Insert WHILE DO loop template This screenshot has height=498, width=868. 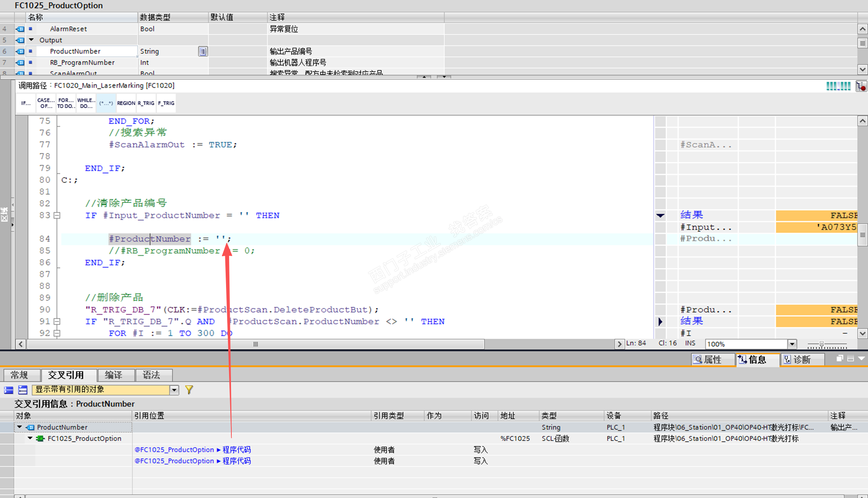[86, 103]
